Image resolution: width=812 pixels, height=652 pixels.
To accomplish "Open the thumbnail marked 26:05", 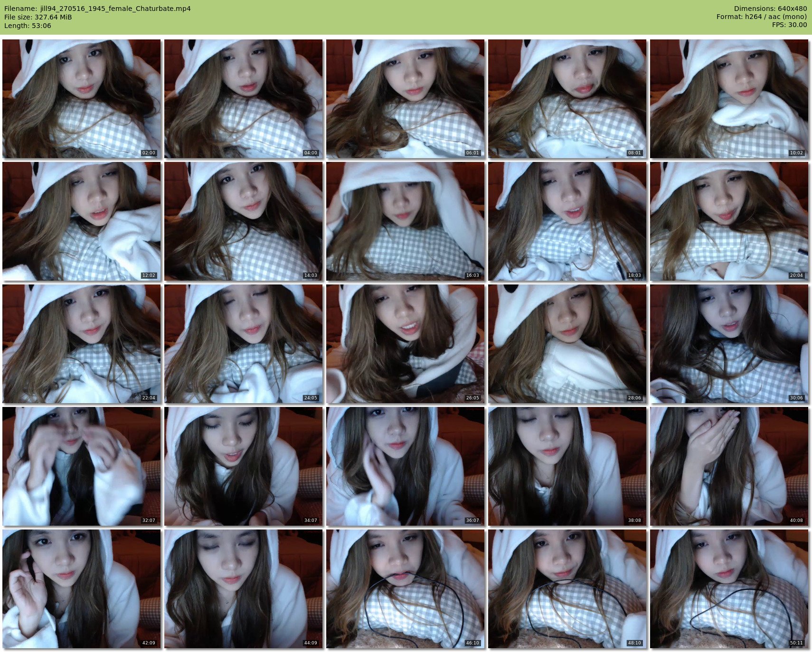I will click(405, 344).
